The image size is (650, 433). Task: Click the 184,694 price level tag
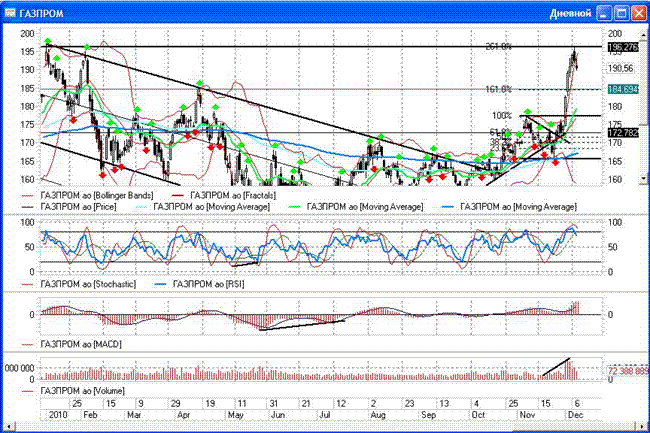click(x=623, y=89)
